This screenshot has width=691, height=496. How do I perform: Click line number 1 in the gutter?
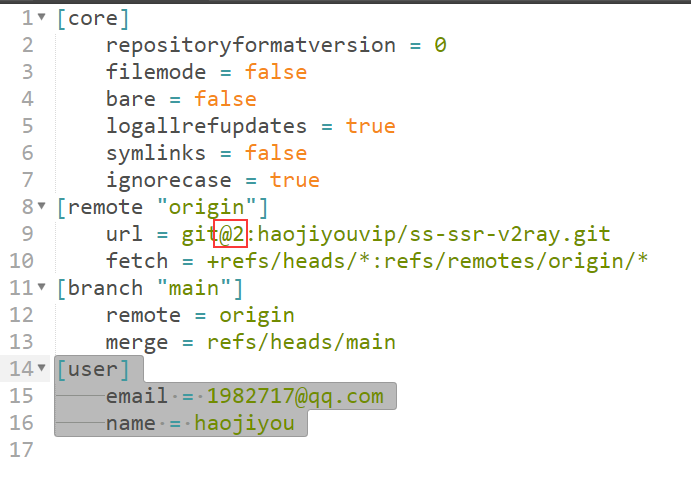click(27, 18)
